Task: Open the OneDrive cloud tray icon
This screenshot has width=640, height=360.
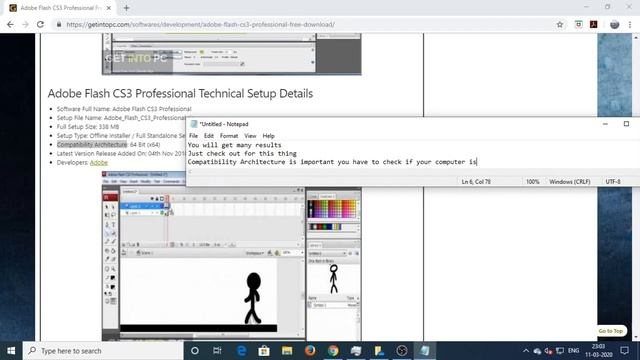Action: 537,351
